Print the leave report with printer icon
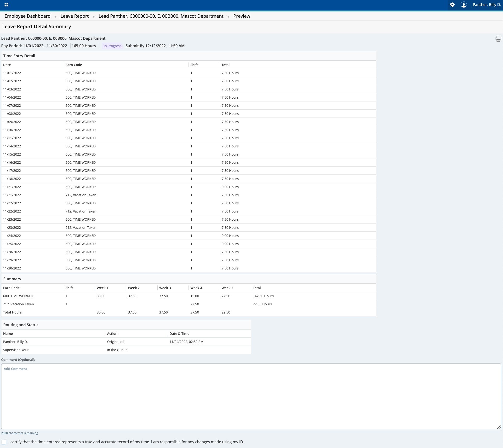This screenshot has width=503, height=448. (498, 39)
